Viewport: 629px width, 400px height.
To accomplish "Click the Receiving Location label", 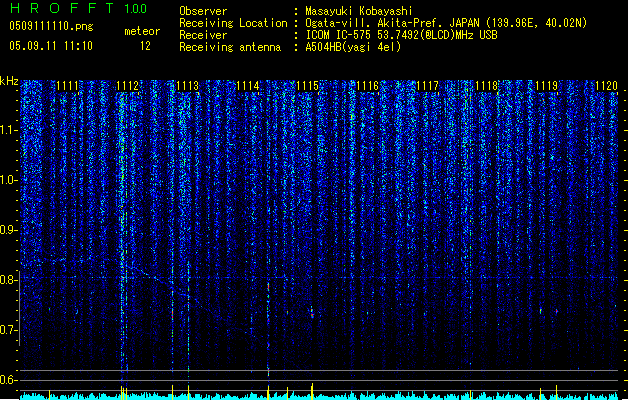I will (233, 23).
